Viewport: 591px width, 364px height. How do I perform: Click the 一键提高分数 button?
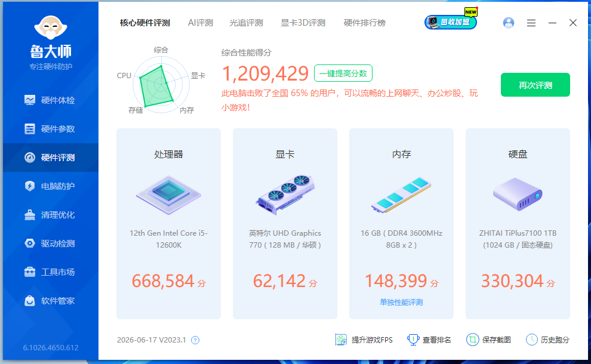(x=343, y=73)
